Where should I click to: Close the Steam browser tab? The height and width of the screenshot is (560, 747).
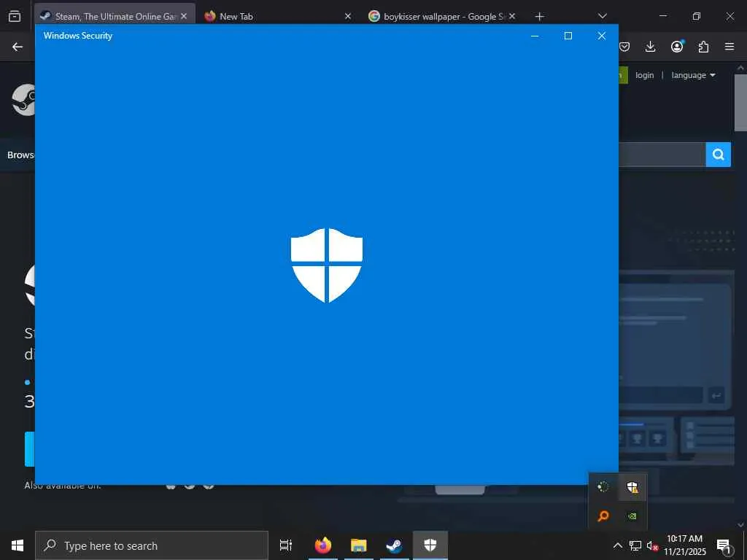[184, 16]
